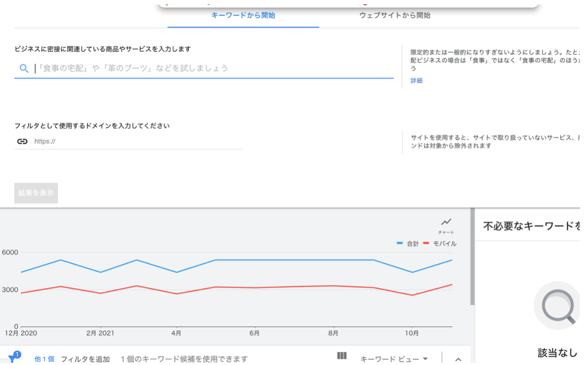Open the filter funnel icon
This screenshot has width=588, height=365.
coord(12,358)
